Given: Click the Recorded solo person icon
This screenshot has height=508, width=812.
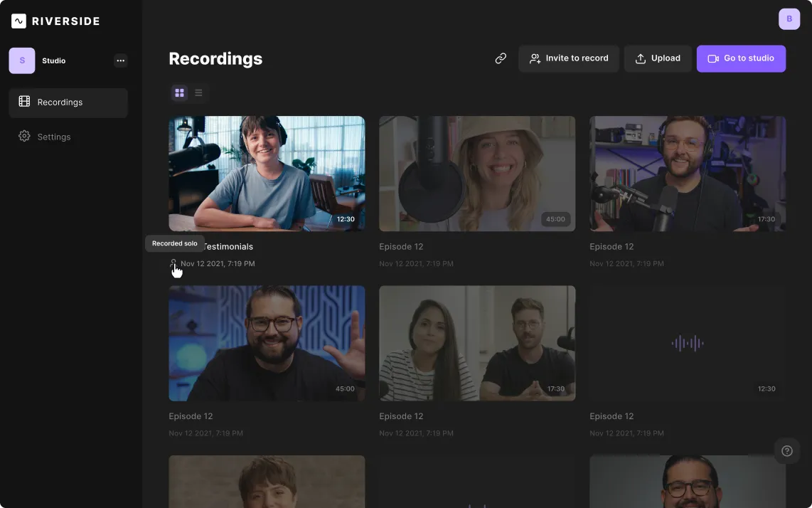Looking at the screenshot, I should (173, 263).
